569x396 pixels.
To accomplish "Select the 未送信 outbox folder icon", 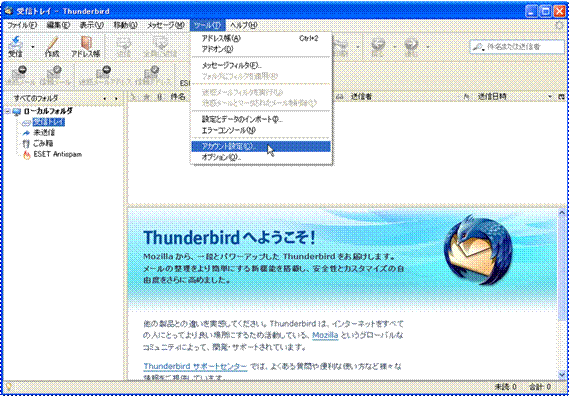I will (x=26, y=133).
